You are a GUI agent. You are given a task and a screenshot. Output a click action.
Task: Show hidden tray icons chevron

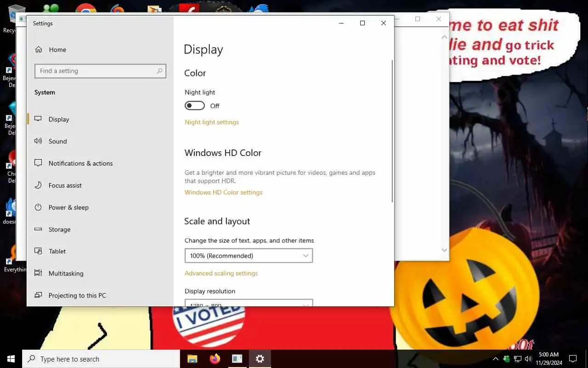tap(495, 359)
